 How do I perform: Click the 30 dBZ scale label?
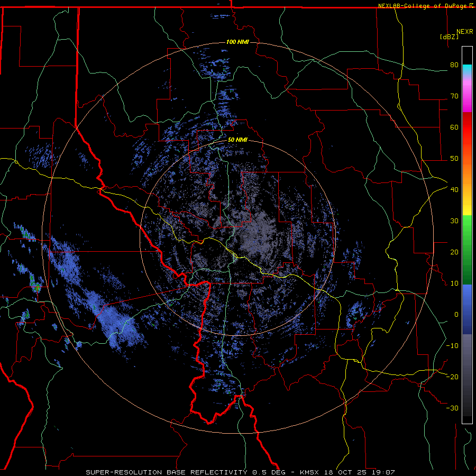point(454,221)
